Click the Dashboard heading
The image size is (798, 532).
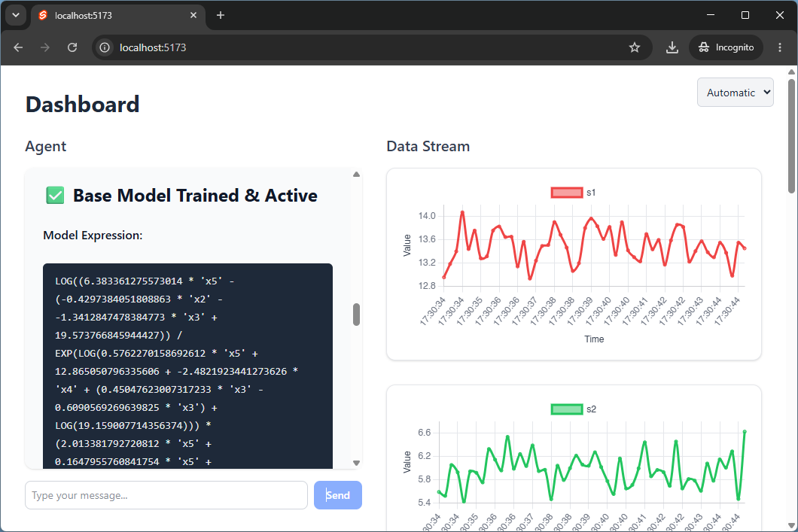pos(83,105)
